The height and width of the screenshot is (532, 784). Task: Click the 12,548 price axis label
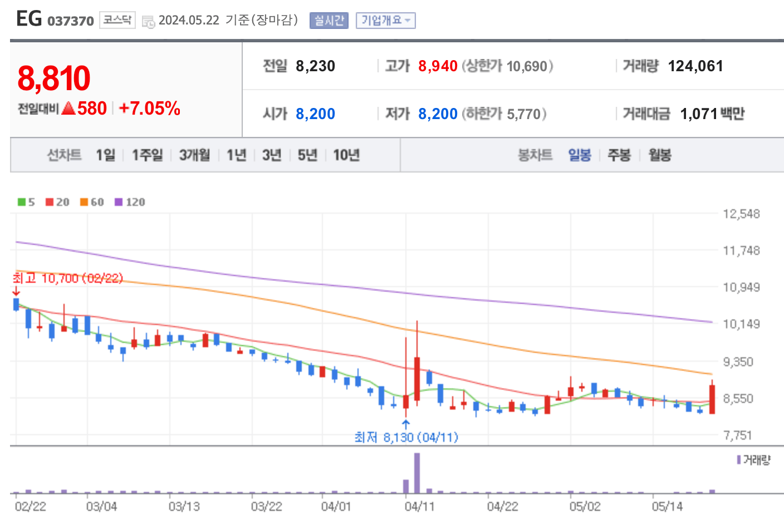coord(741,214)
